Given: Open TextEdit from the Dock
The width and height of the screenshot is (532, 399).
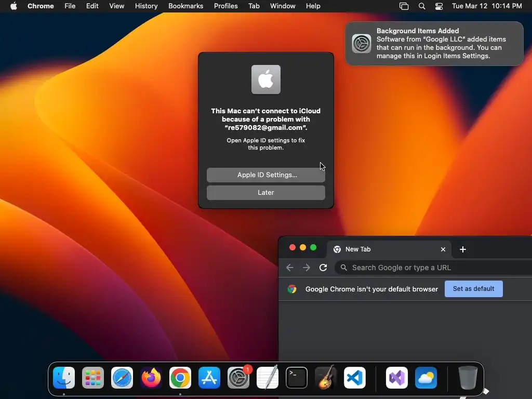Looking at the screenshot, I should coord(268,378).
